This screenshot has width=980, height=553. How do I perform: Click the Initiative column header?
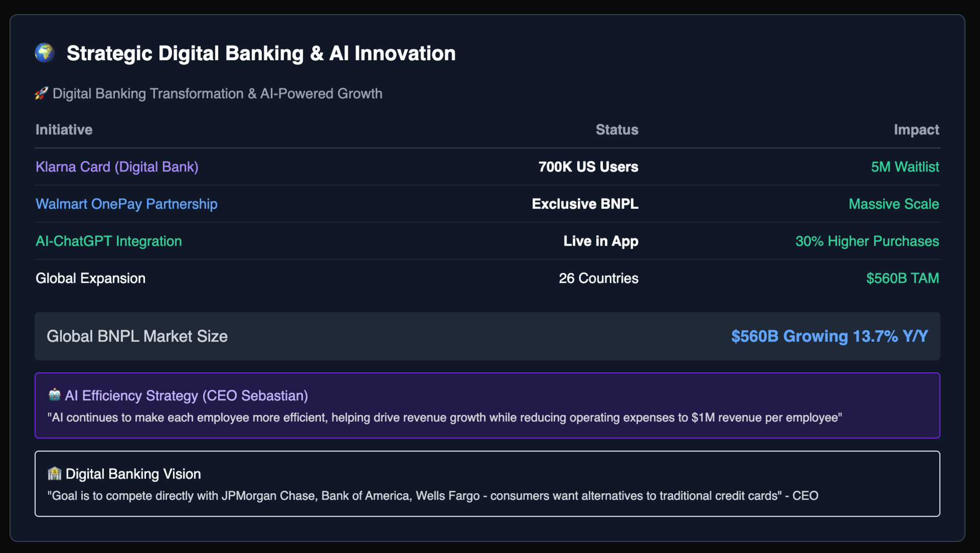pyautogui.click(x=64, y=130)
